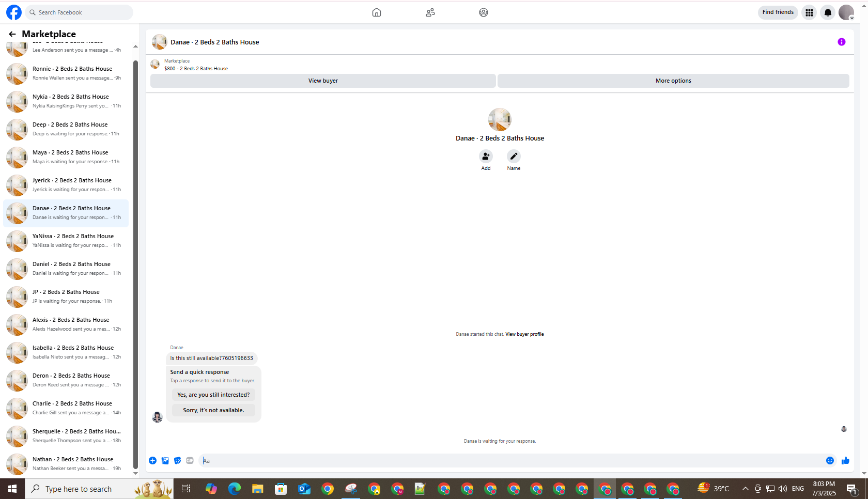Add people to the chat
This screenshot has width=868, height=499.
tap(486, 156)
